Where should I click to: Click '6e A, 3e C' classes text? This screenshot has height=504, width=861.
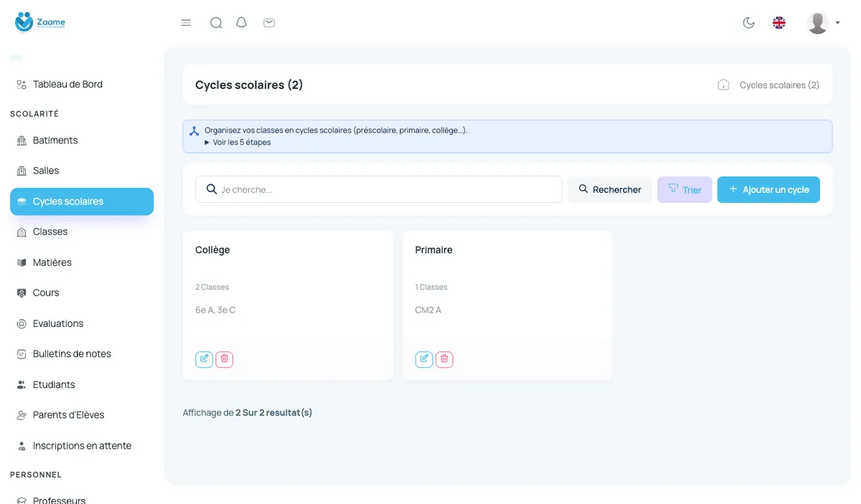pos(215,310)
